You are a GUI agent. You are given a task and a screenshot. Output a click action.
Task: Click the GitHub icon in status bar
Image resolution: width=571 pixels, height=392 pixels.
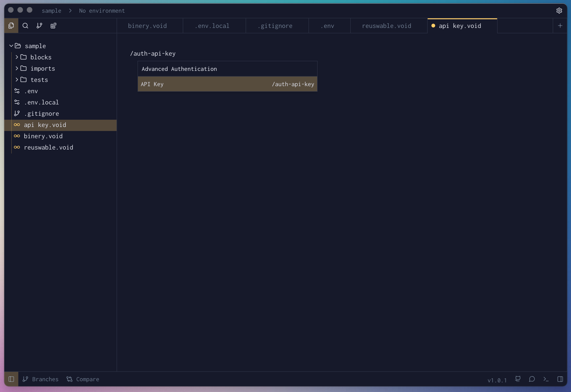point(518,379)
